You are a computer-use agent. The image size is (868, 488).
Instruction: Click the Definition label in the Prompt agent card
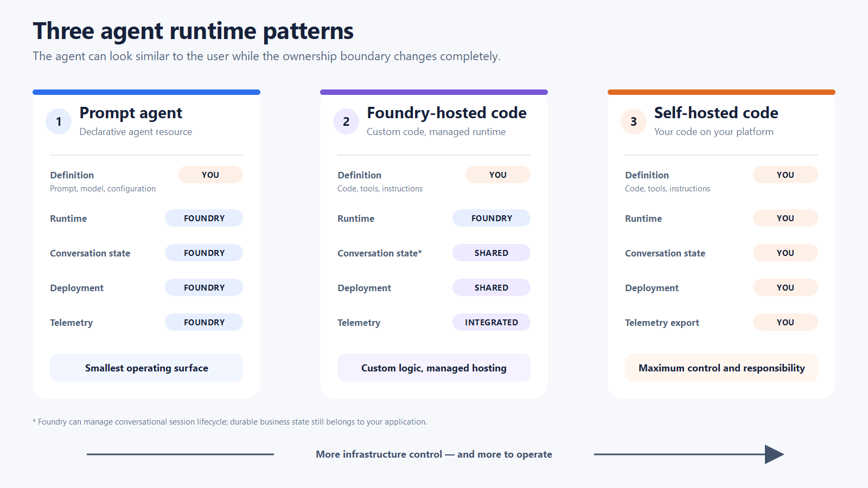(72, 175)
